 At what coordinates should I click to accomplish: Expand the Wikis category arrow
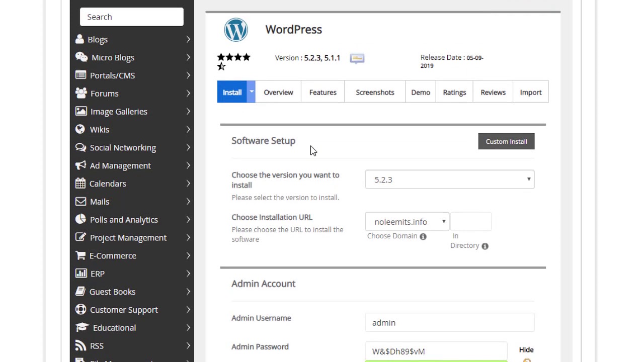188,129
